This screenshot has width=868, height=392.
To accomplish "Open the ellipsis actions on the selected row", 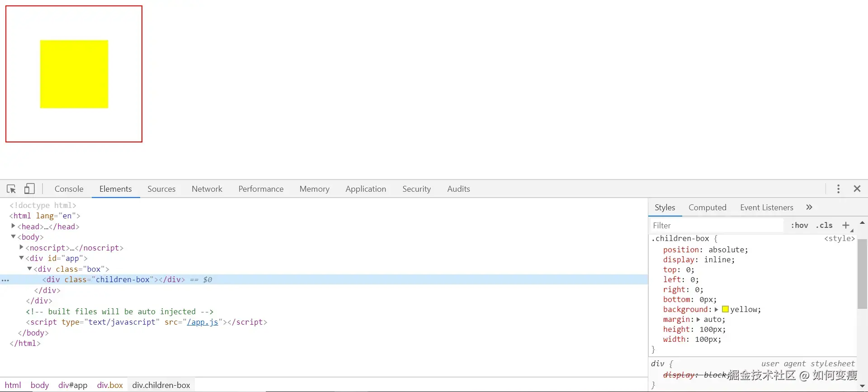I will [5, 280].
